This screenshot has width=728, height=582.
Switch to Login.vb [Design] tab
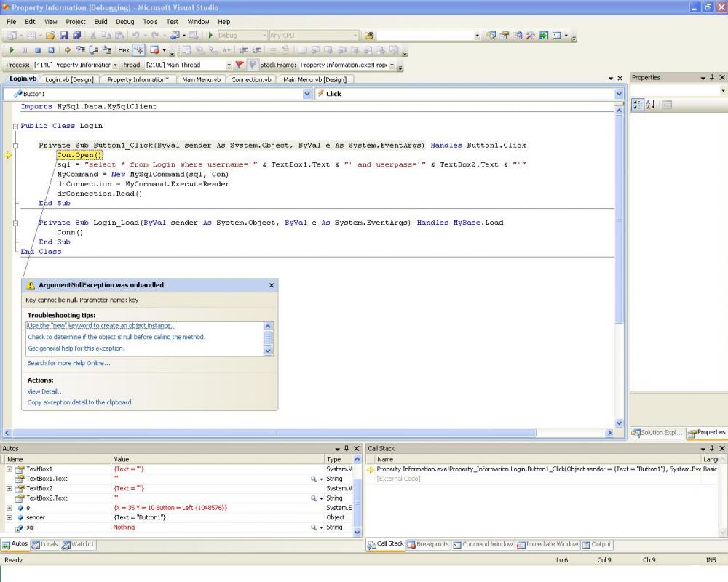(69, 80)
